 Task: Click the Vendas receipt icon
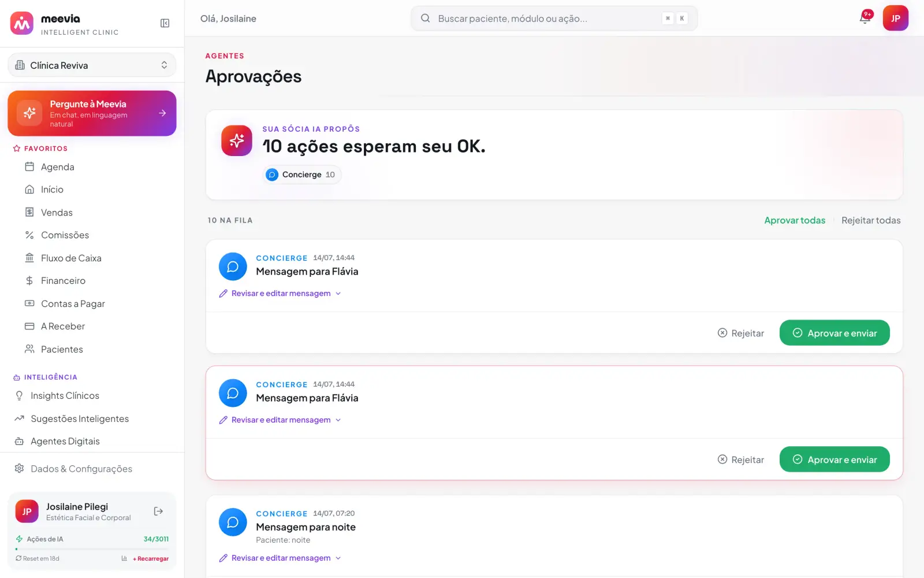29,212
